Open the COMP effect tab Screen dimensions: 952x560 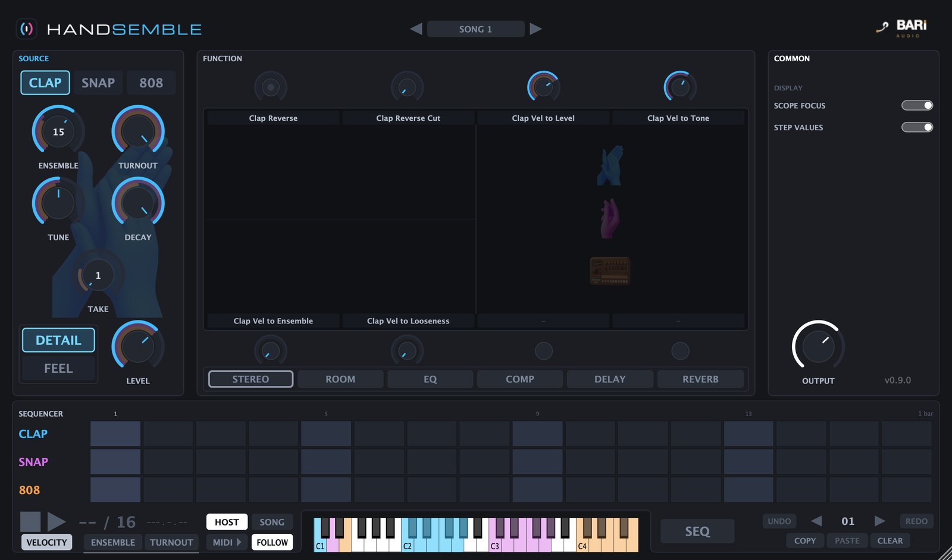520,379
